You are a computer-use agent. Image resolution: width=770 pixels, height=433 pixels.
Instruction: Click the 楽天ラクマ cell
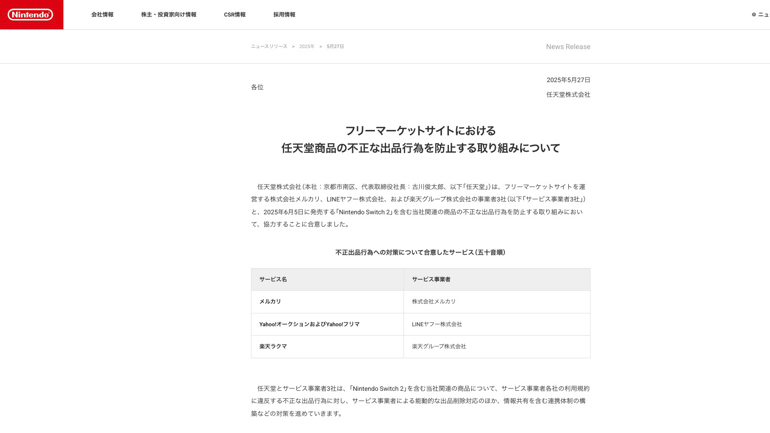[x=327, y=347]
